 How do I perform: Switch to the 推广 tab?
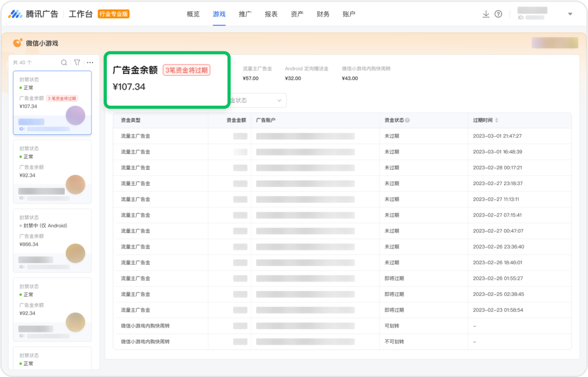tap(245, 14)
